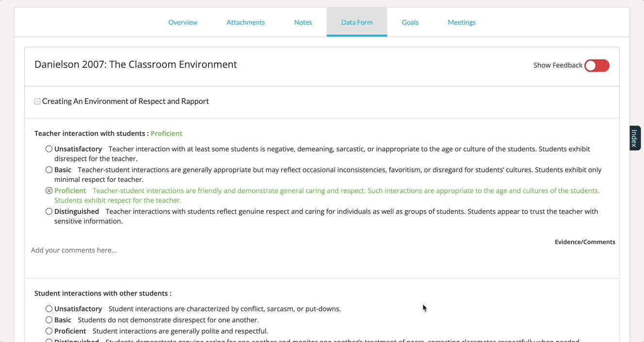Pick Distinguished for teacher interaction with students

pyautogui.click(x=49, y=212)
